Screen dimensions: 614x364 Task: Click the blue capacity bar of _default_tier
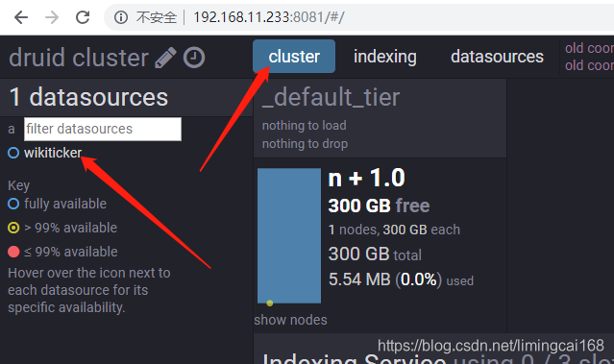coord(289,235)
